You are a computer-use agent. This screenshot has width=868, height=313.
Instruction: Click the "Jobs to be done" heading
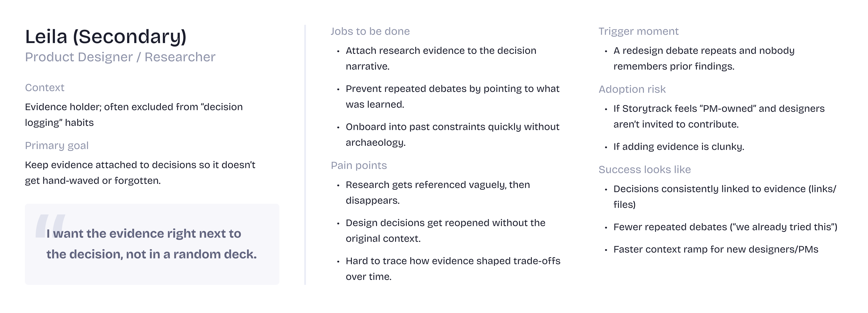370,31
